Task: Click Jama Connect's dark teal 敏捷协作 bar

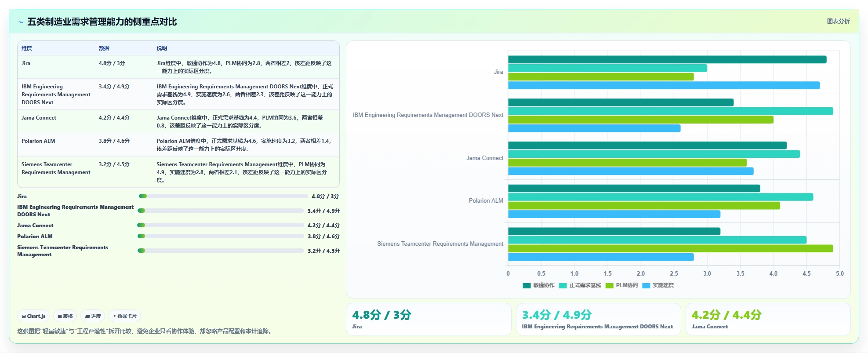Action: point(647,146)
